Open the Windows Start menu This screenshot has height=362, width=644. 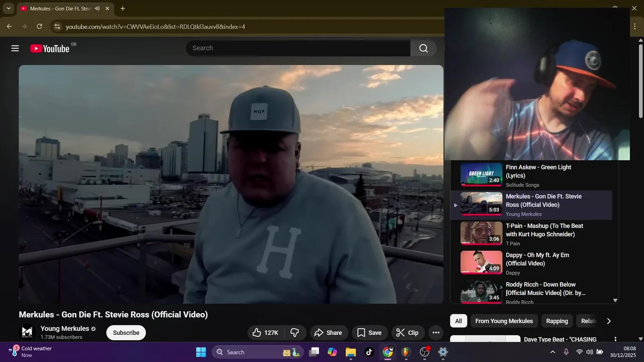(x=201, y=352)
